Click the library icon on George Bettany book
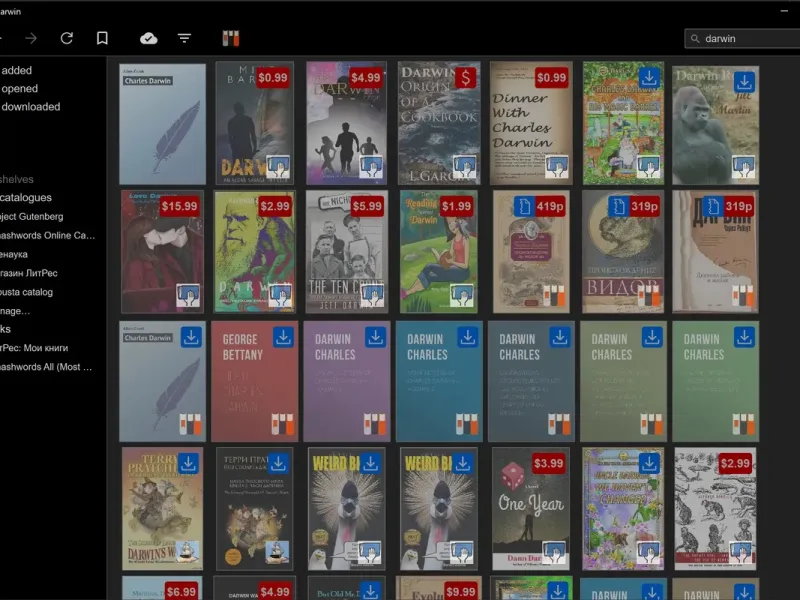Viewport: 800px width, 600px height. (x=282, y=424)
